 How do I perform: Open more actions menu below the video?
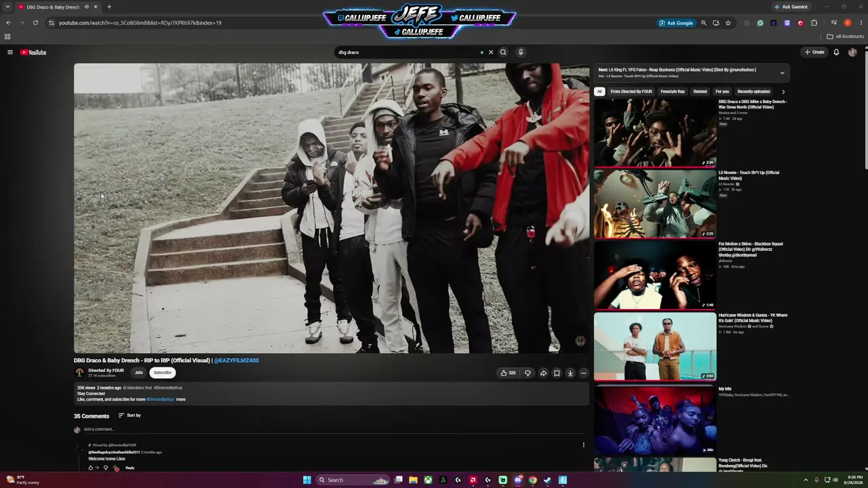click(x=583, y=373)
